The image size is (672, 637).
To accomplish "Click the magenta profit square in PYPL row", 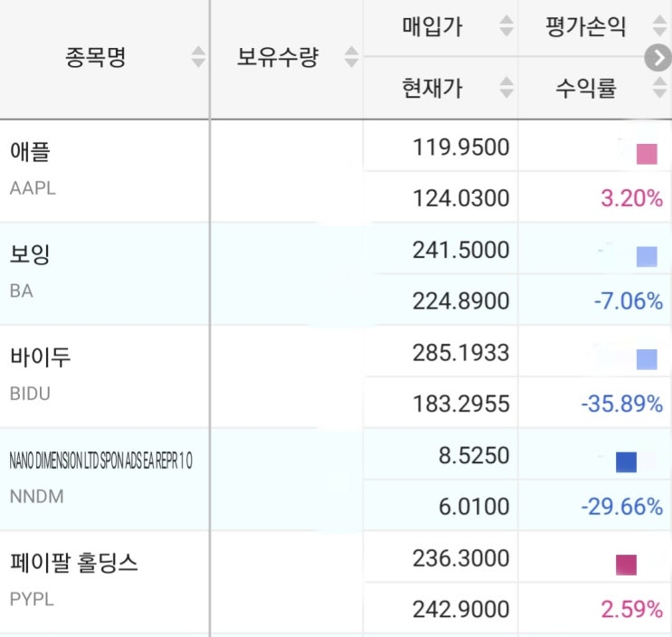I will tap(626, 565).
